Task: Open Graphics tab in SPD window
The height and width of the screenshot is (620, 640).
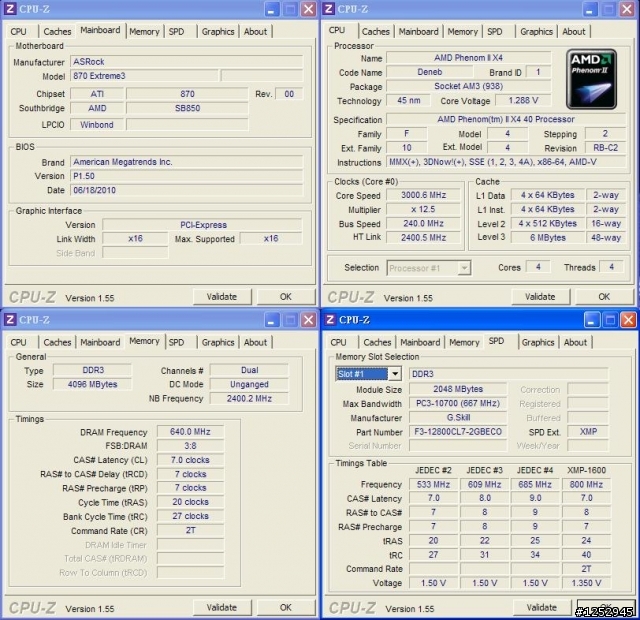Action: coord(538,342)
